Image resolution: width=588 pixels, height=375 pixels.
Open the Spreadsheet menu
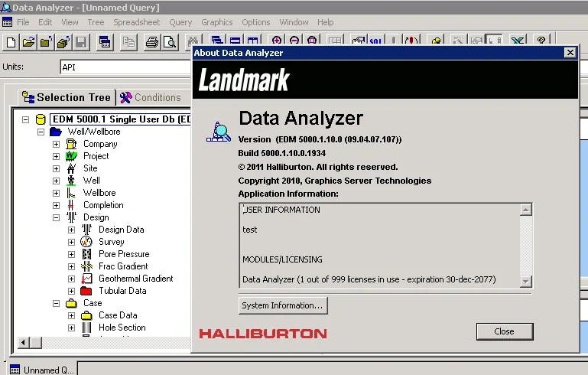[137, 22]
